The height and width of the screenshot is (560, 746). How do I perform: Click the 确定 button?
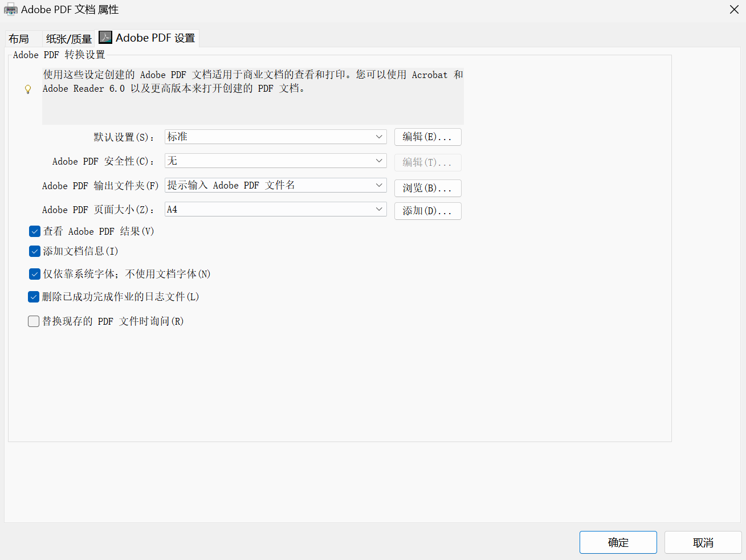coord(618,542)
